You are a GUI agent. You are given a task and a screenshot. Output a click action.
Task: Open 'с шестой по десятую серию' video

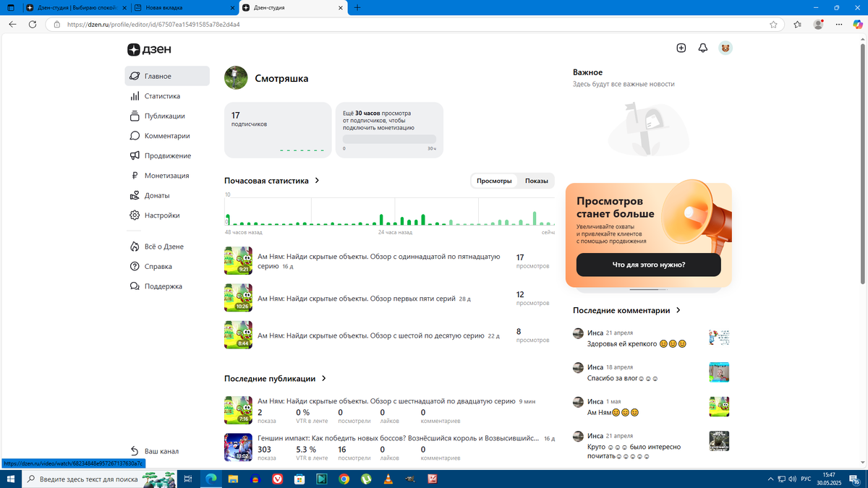coord(371,335)
